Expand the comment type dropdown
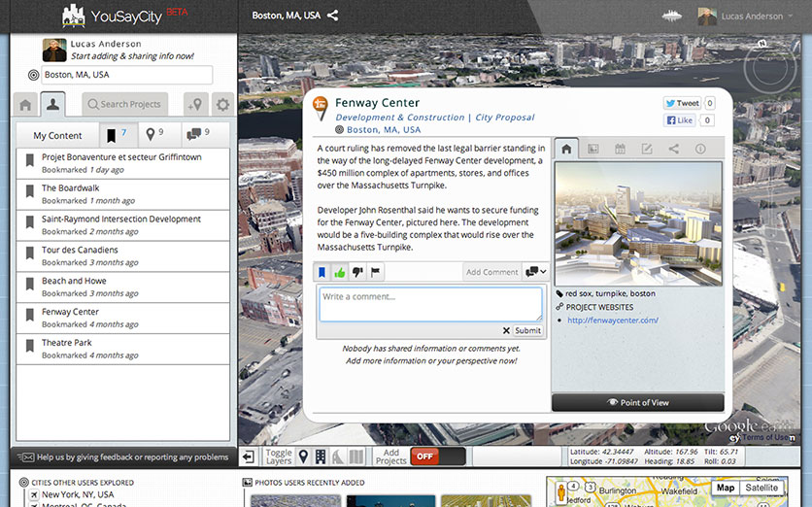 535,271
